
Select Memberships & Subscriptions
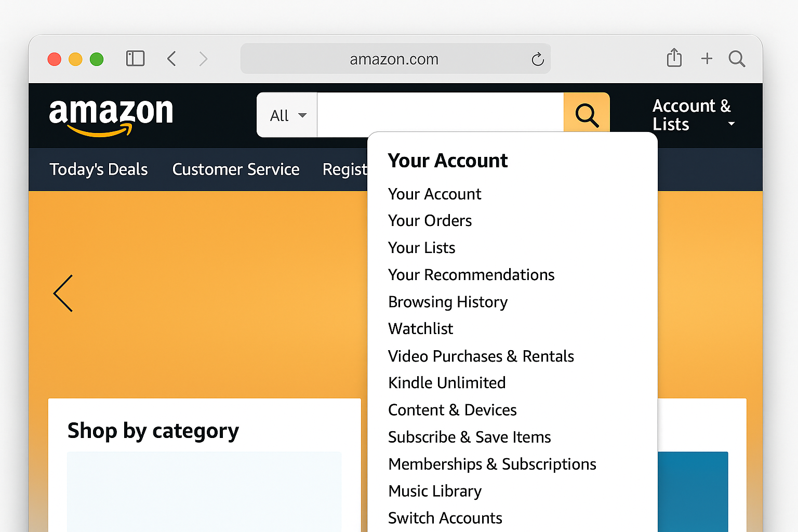492,464
